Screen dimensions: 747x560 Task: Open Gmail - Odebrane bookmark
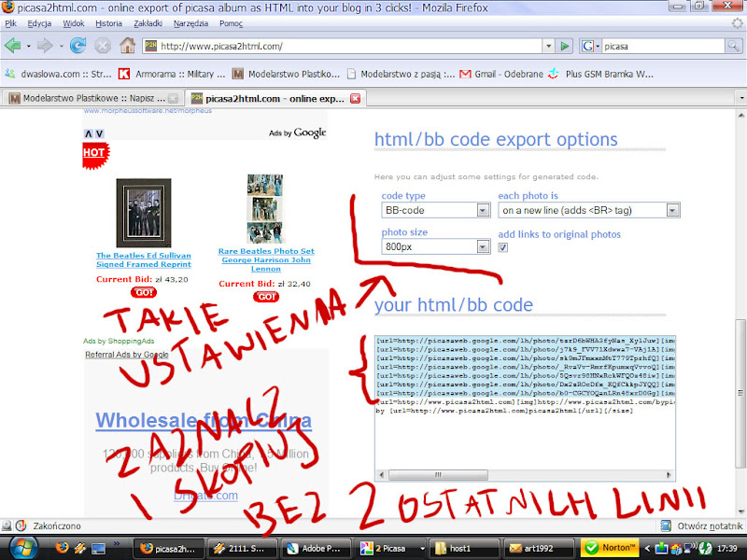click(501, 74)
